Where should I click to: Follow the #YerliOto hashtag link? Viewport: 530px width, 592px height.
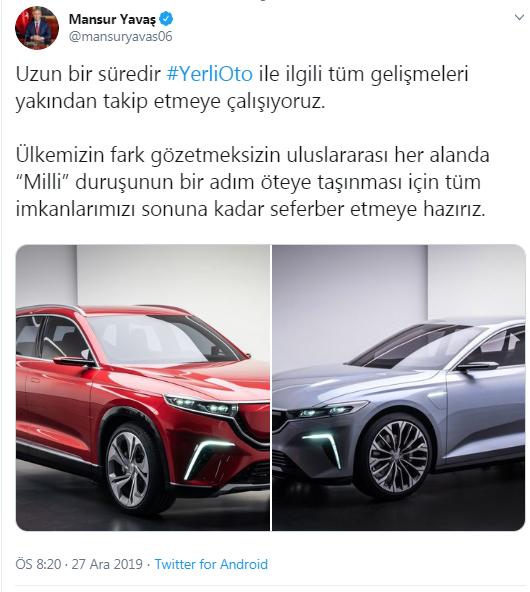click(210, 74)
